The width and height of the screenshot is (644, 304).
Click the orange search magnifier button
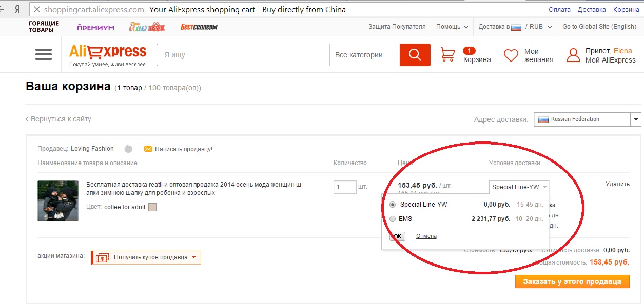pos(415,55)
